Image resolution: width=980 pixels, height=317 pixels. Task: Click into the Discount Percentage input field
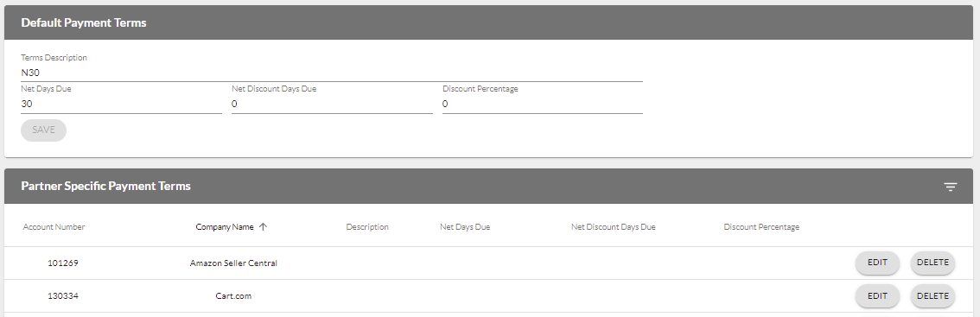[543, 105]
